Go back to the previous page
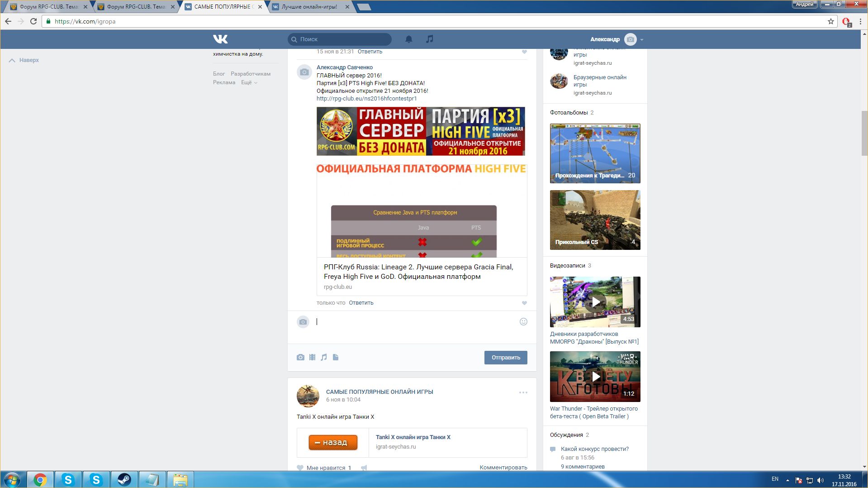 (8, 21)
